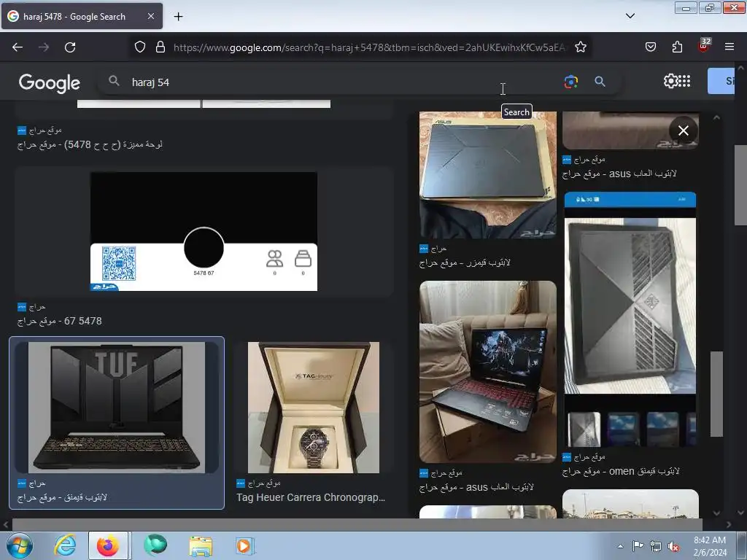747x560 pixels.
Task: Click the forward navigation arrow
Action: [44, 47]
